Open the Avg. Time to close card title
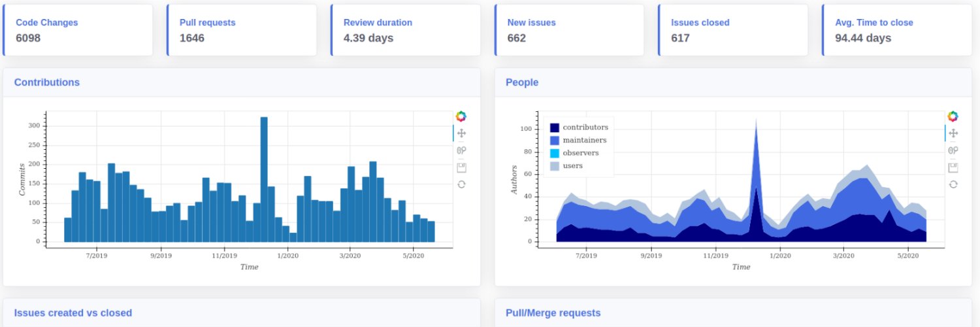 (874, 22)
